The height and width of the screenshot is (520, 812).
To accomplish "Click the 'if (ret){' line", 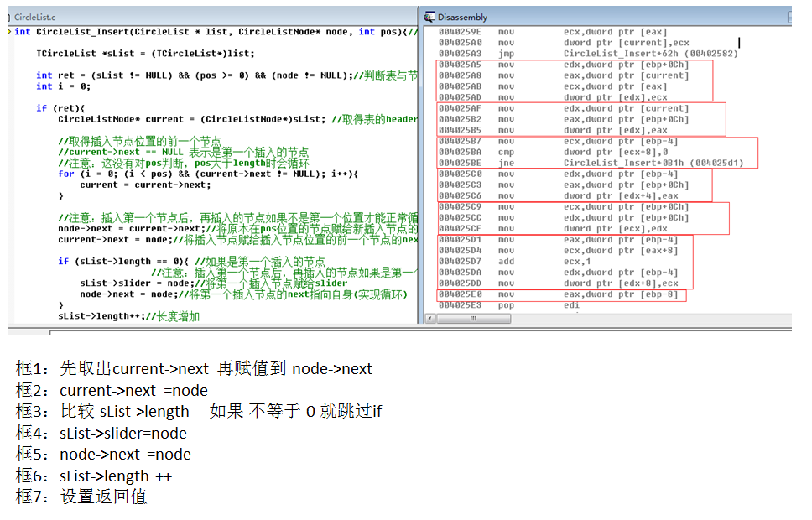I will pyautogui.click(x=60, y=108).
